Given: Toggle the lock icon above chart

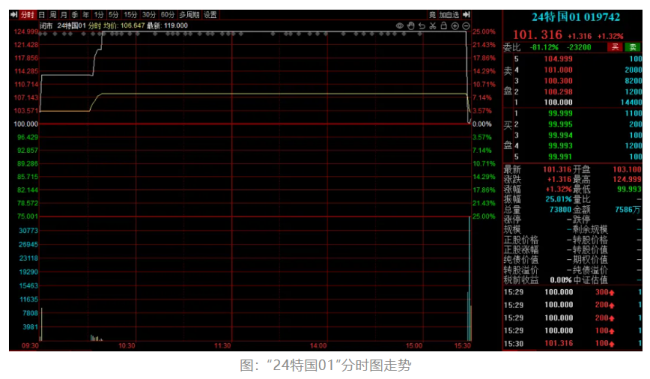Looking at the screenshot, I should point(444,26).
